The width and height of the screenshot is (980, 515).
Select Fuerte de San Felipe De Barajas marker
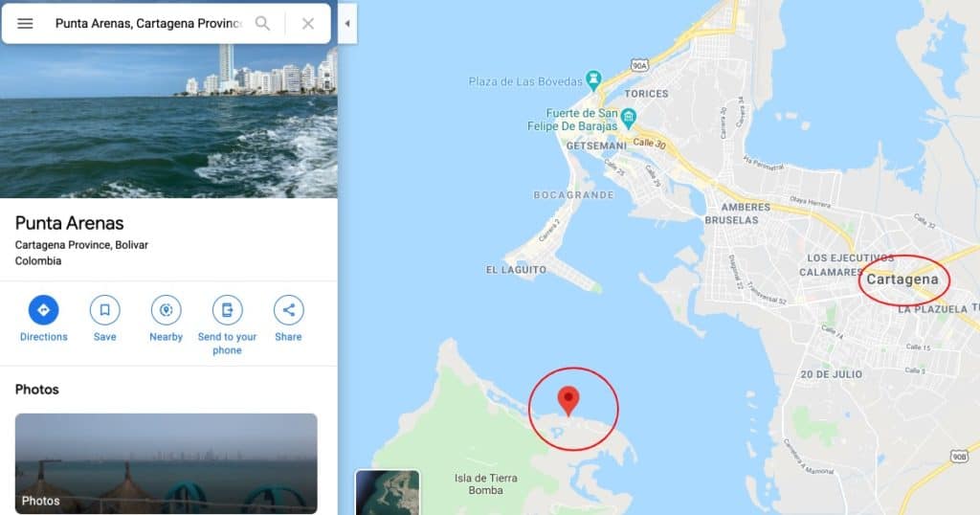pyautogui.click(x=629, y=117)
